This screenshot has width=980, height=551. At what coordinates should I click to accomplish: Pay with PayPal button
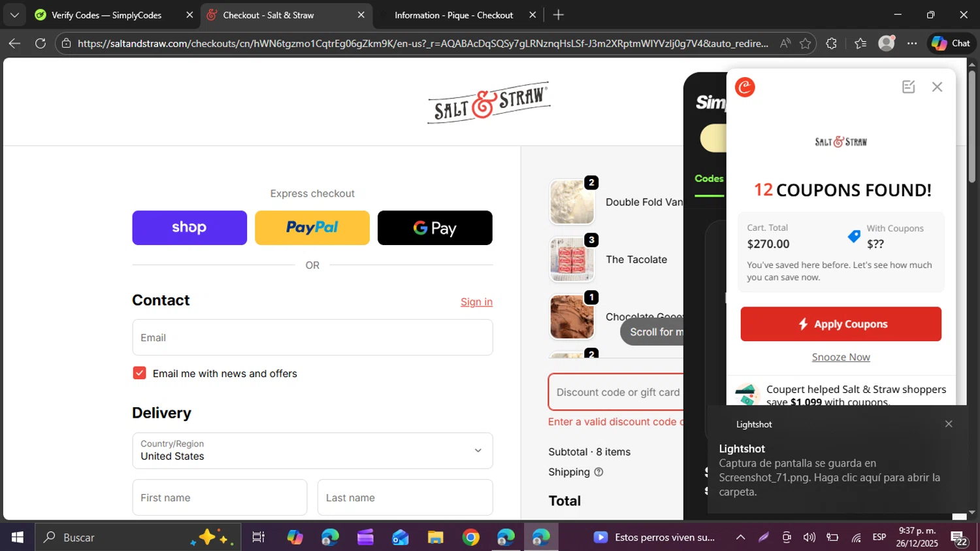click(x=312, y=227)
